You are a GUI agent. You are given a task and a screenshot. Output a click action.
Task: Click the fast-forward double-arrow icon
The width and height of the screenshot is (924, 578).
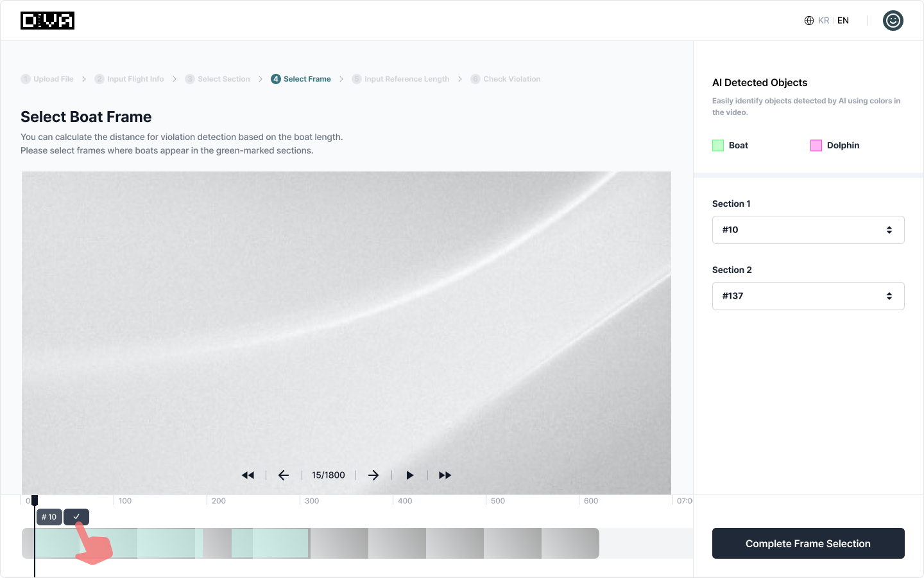pos(445,475)
